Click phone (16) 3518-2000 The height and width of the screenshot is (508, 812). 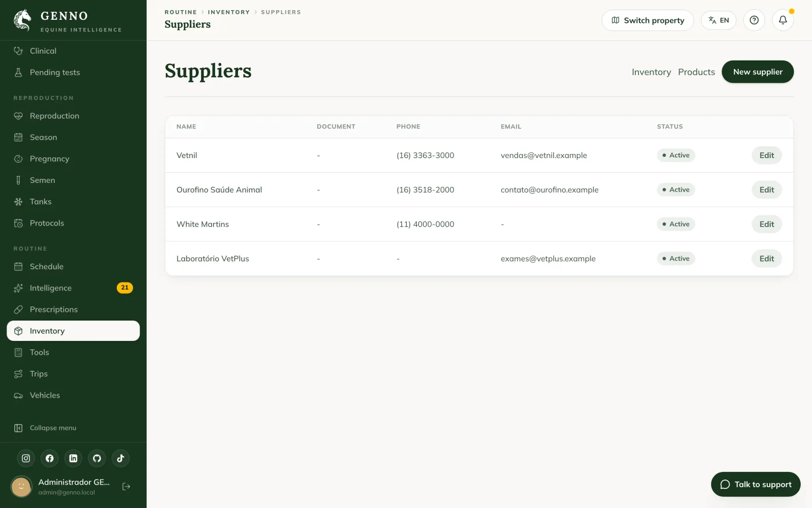pos(425,190)
